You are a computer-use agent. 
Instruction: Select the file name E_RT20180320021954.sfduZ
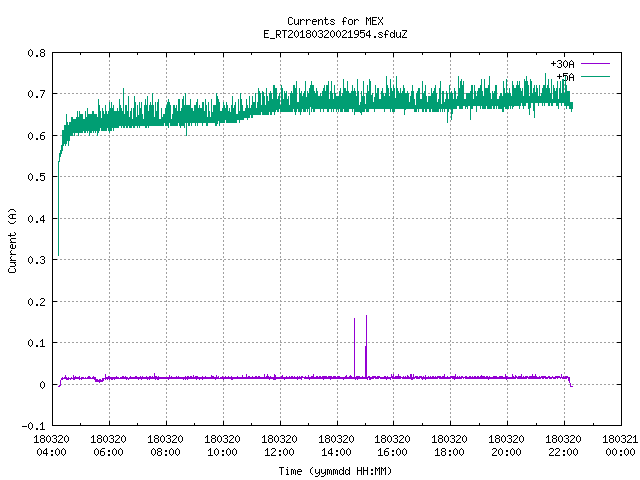(335, 34)
